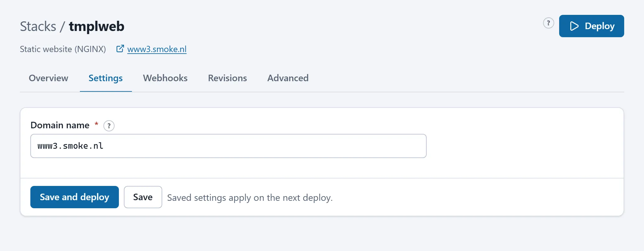
Task: Open the Domain name help tooltip icon
Action: point(109,126)
